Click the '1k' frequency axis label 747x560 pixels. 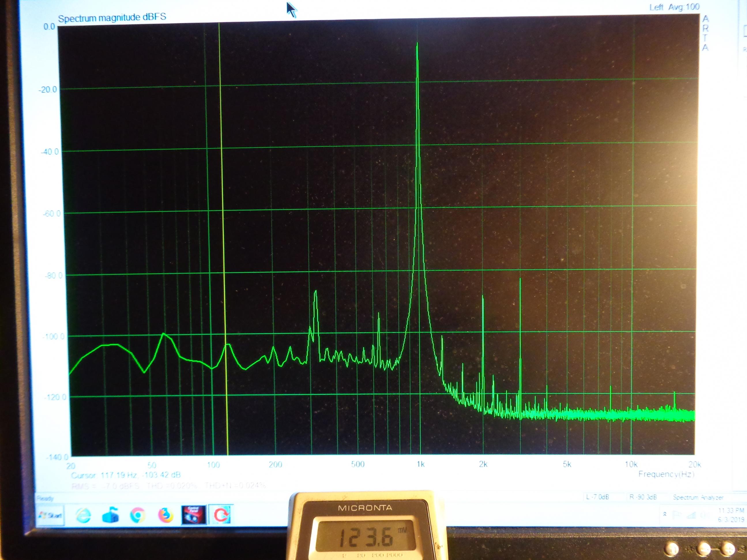pos(420,464)
